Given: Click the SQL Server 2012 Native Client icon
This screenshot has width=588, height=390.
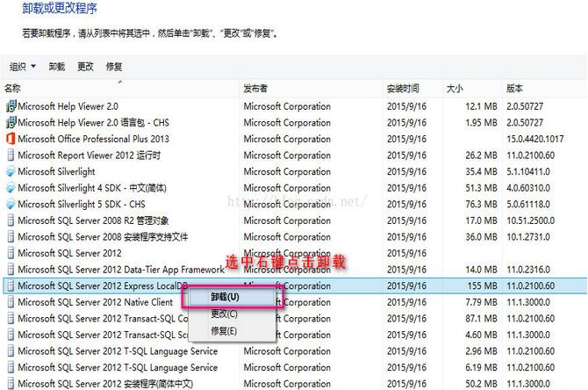Looking at the screenshot, I should click(x=11, y=302).
